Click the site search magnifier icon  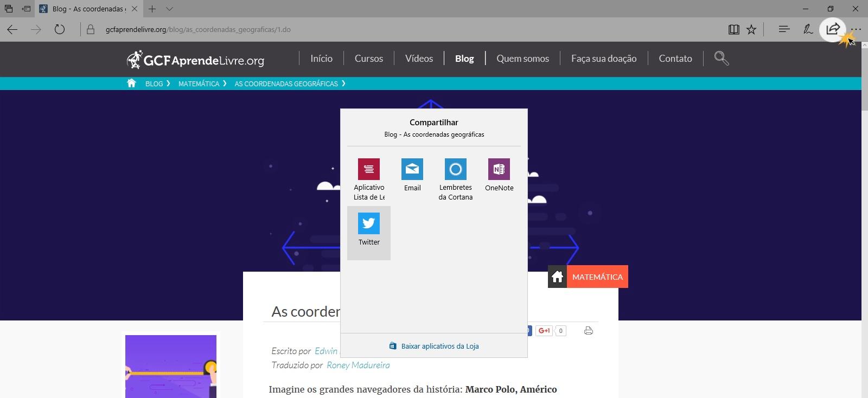722,58
